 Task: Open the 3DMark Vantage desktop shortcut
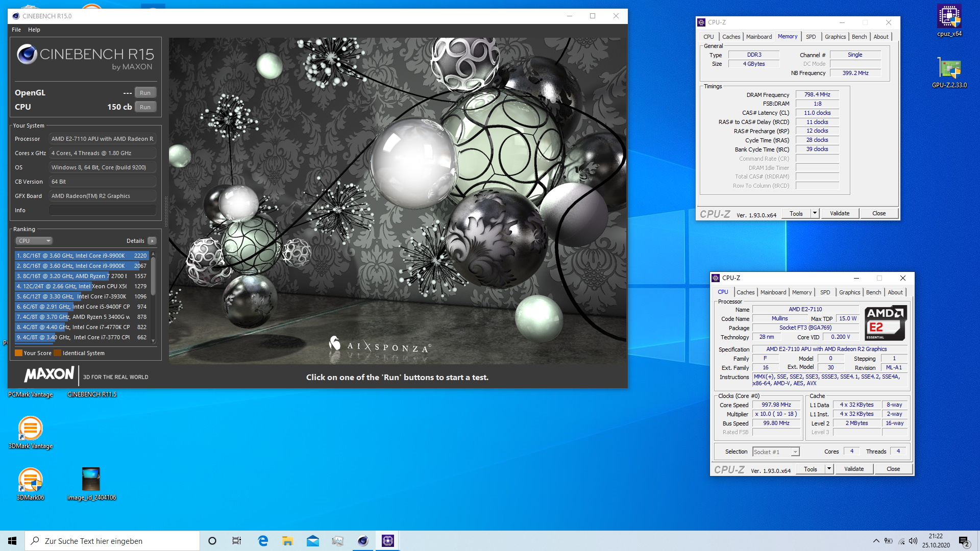31,433
